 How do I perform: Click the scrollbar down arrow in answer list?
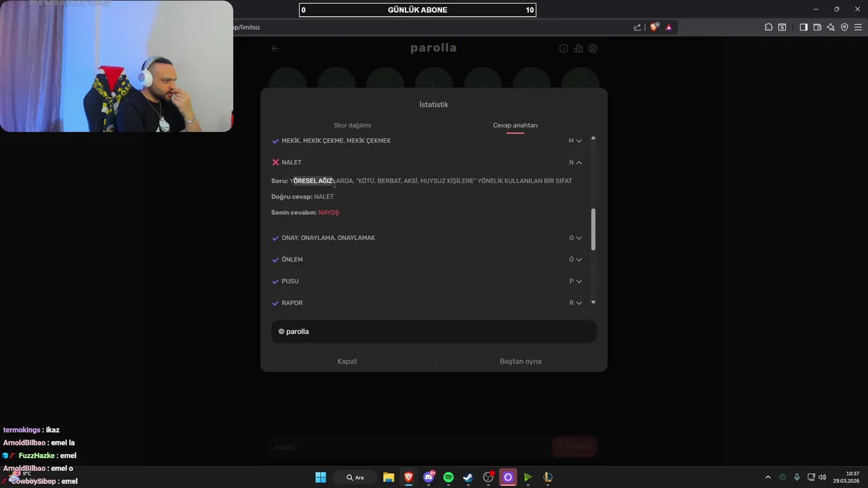pyautogui.click(x=593, y=302)
